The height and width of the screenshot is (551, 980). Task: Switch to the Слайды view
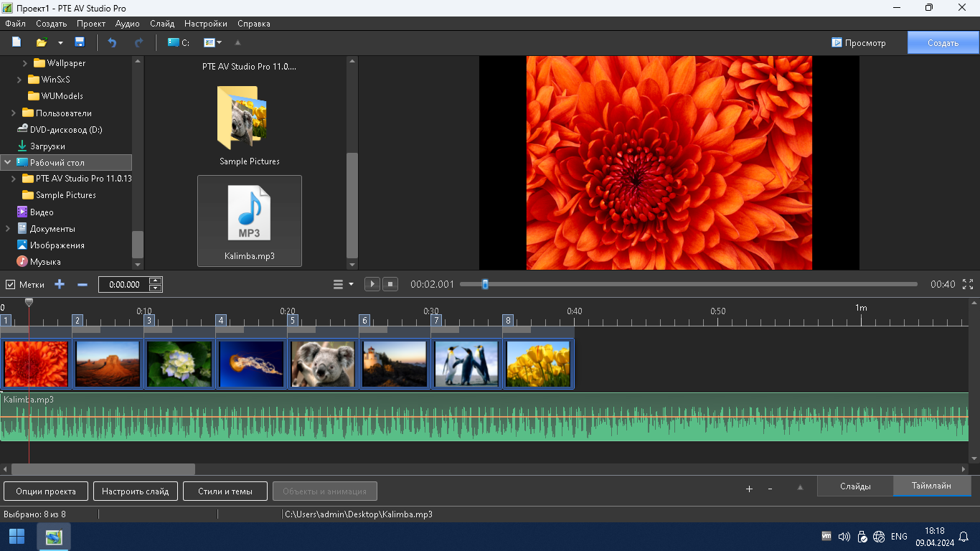tap(855, 486)
